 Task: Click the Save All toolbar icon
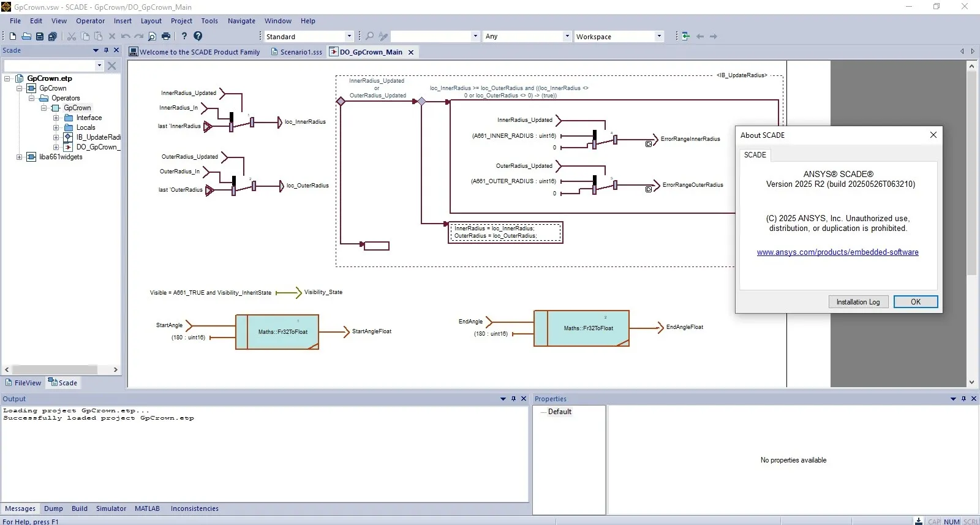click(53, 37)
